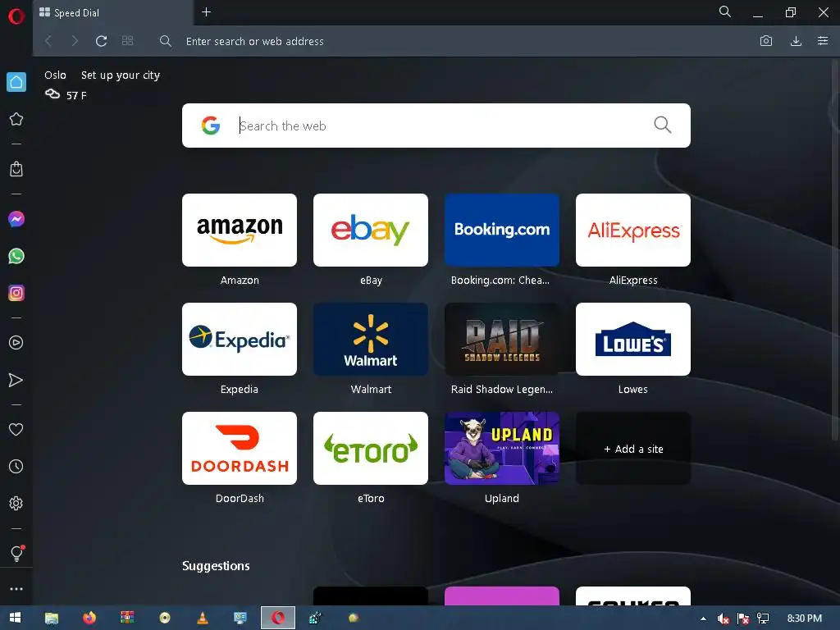Click the muted volume tray icon
Screen dimensions: 840x630
pyautogui.click(x=724, y=619)
